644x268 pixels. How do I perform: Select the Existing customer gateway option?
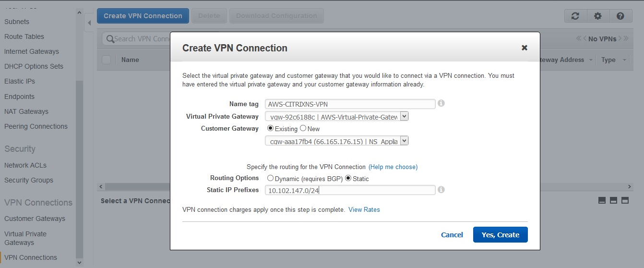(270, 128)
